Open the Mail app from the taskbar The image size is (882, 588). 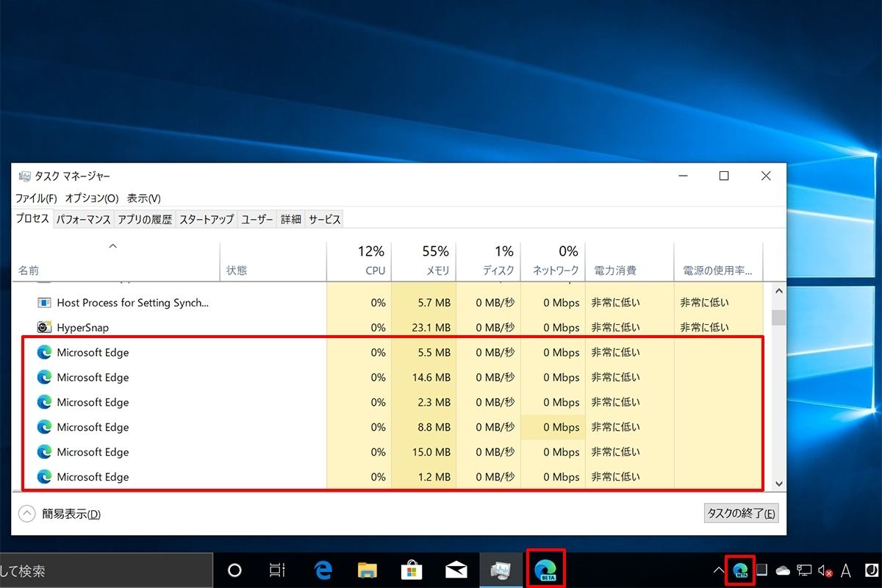point(456,570)
